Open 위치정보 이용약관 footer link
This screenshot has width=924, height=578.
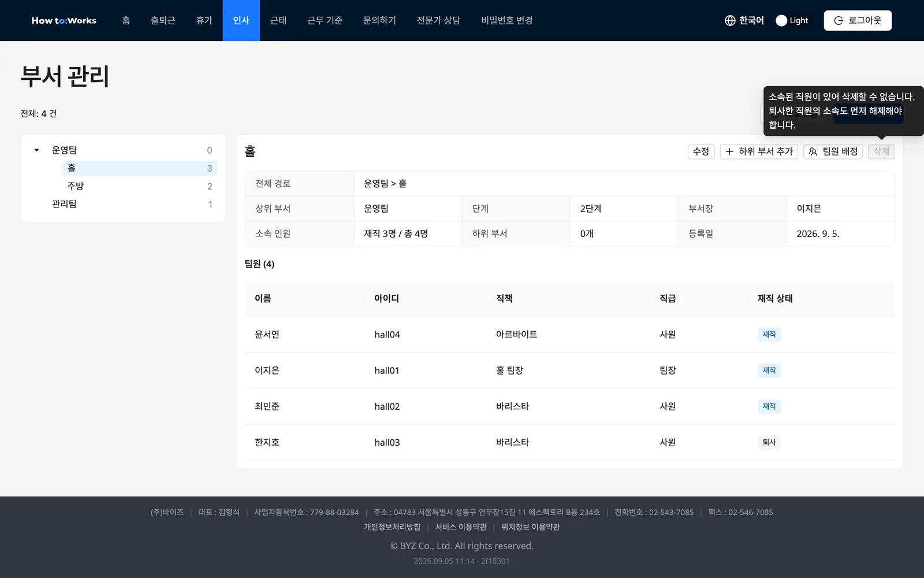pyautogui.click(x=530, y=527)
